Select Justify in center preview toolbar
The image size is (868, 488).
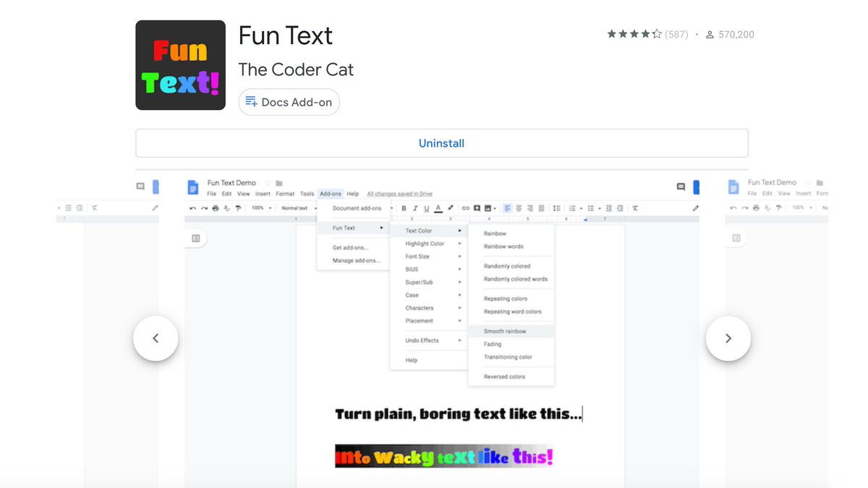tap(541, 208)
